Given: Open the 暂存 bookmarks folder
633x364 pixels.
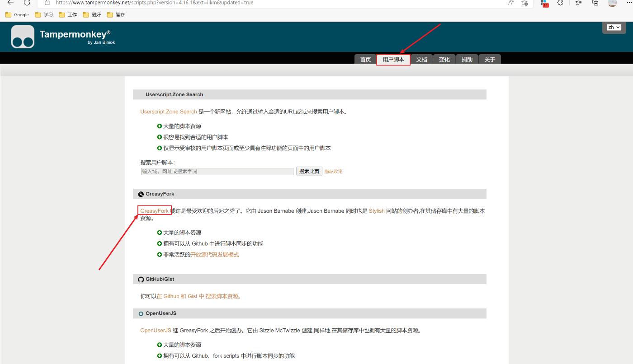Looking at the screenshot, I should click(116, 14).
